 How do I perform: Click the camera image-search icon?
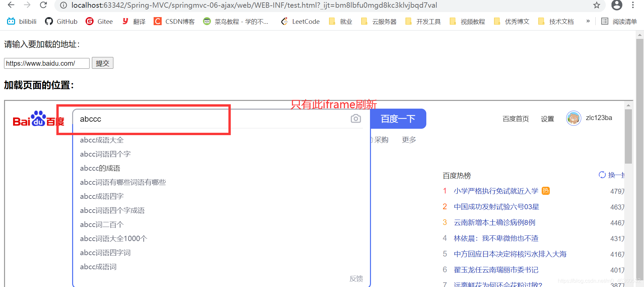point(356,118)
